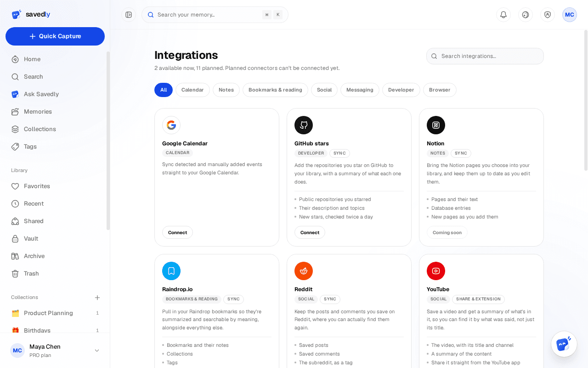Filter integrations by Developer
The width and height of the screenshot is (588, 368).
pos(401,90)
